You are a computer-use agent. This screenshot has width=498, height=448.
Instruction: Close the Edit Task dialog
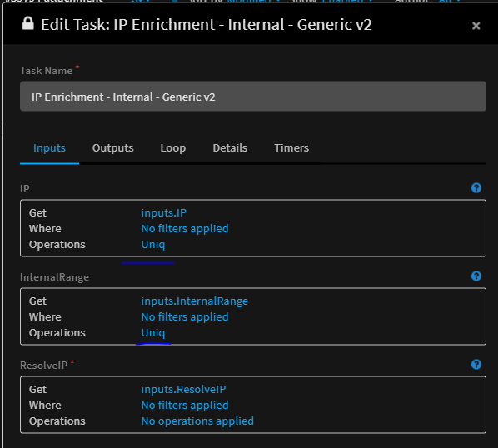pos(476,26)
